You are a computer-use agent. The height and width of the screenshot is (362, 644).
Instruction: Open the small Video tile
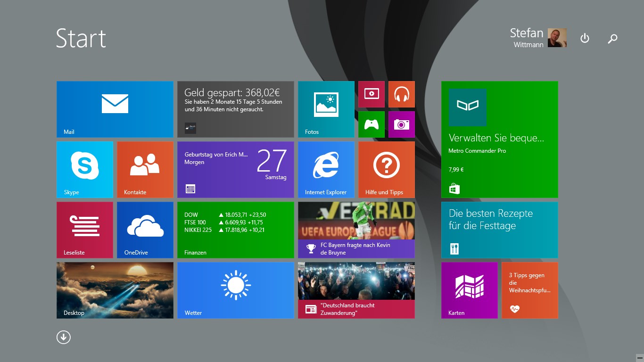pyautogui.click(x=372, y=94)
